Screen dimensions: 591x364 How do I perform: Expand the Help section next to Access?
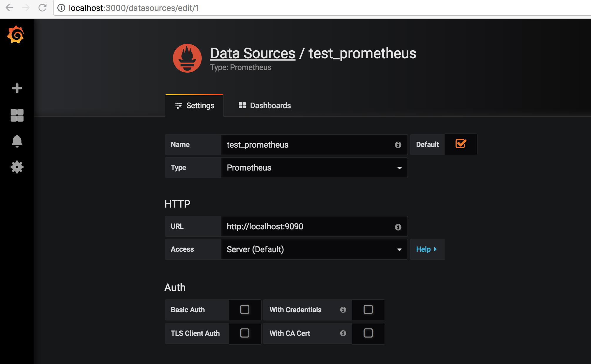pos(427,249)
